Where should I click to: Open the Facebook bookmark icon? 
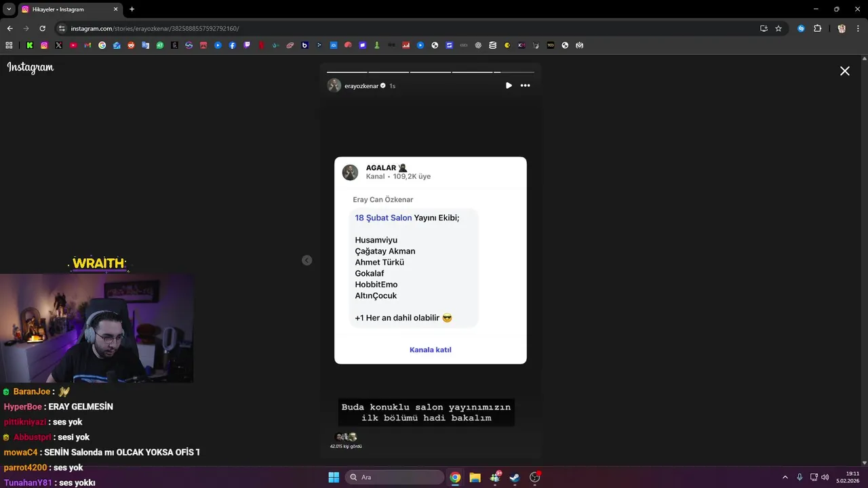[x=233, y=45]
